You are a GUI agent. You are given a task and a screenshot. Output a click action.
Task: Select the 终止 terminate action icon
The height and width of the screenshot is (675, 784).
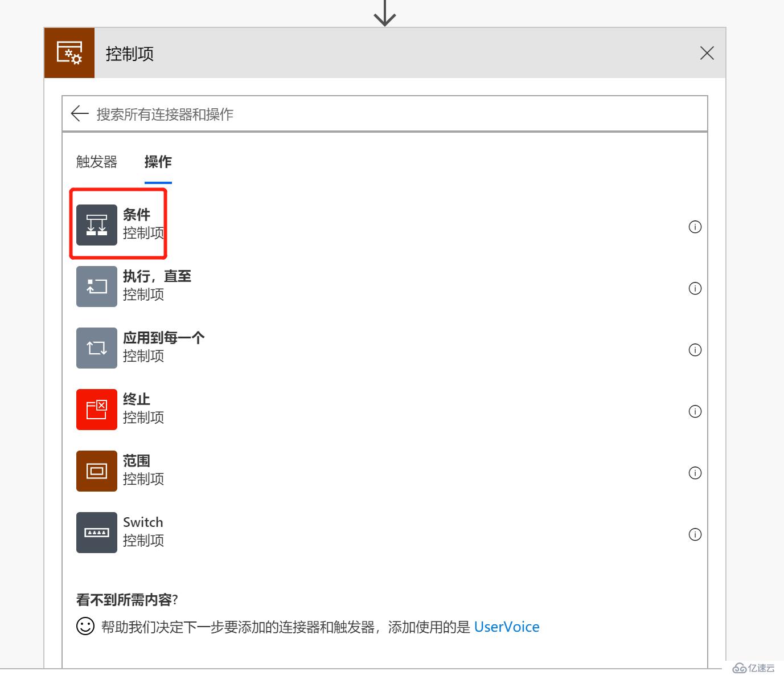click(97, 410)
